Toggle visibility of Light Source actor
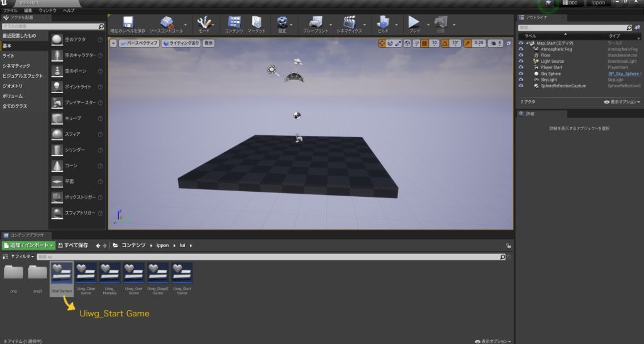This screenshot has height=344, width=644. pos(521,62)
